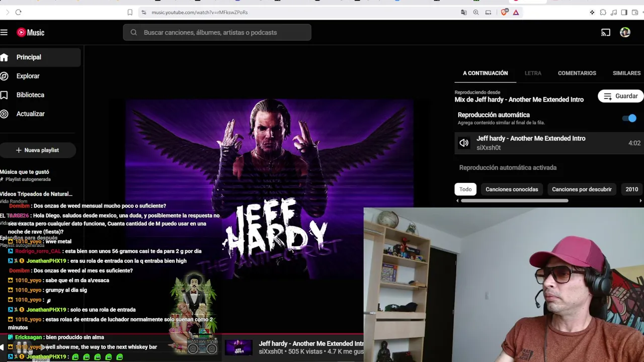Viewport: 644px width, 362px height.
Task: Open the YouTube Music hamburger menu
Action: click(4, 33)
